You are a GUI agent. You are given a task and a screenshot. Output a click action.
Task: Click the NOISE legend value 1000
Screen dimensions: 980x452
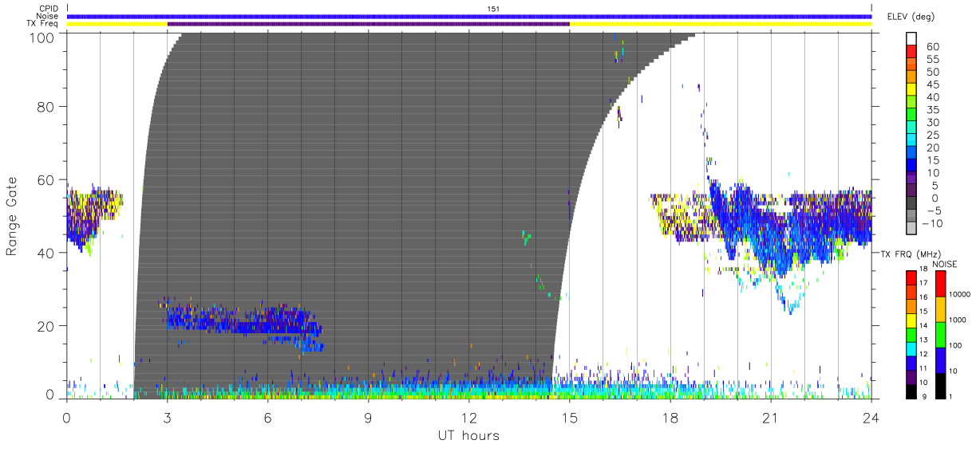pyautogui.click(x=957, y=320)
